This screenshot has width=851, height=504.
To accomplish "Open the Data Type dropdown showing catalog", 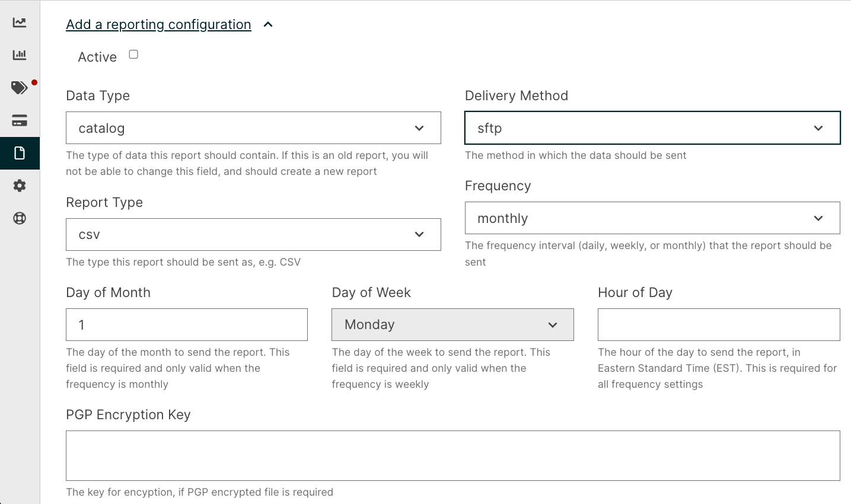I will (253, 127).
